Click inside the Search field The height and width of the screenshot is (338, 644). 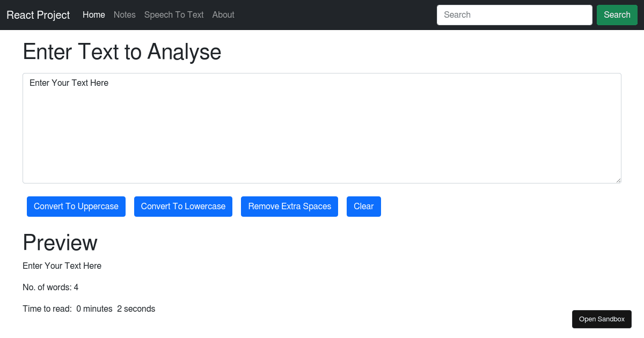click(514, 14)
